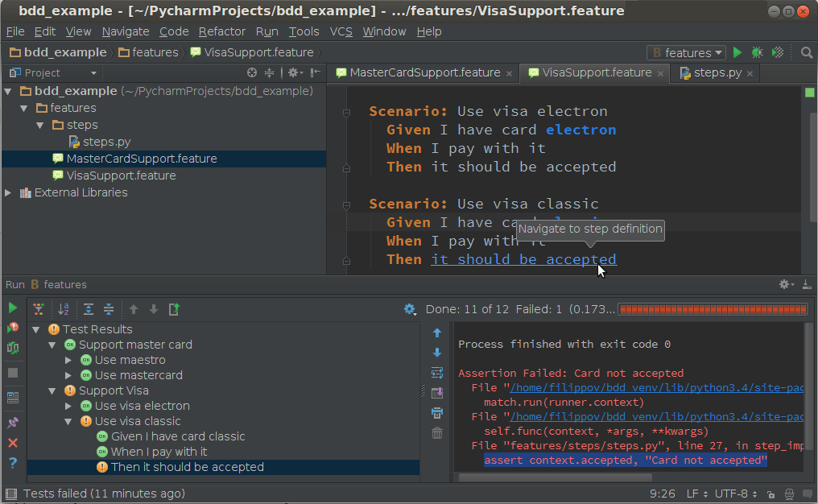The image size is (818, 504).
Task: Open Search Everywhere magnifier icon
Action: 806,52
